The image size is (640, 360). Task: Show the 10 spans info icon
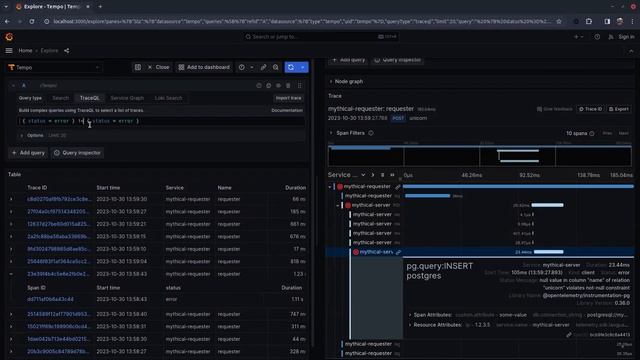592,133
